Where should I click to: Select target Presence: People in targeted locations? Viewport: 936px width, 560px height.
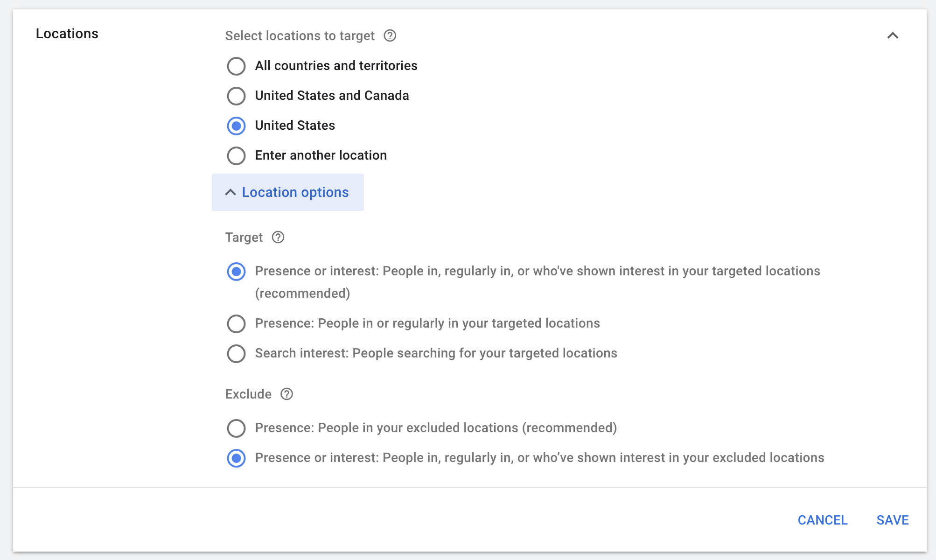click(236, 324)
